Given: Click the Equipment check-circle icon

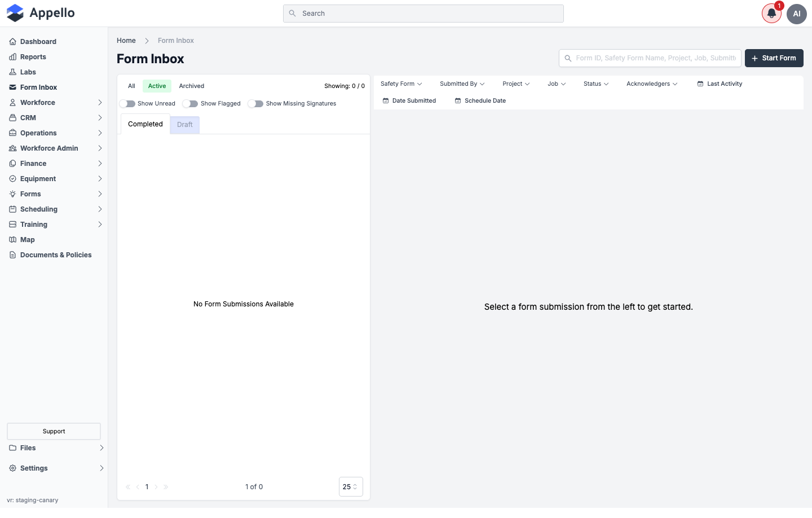Looking at the screenshot, I should click(12, 179).
